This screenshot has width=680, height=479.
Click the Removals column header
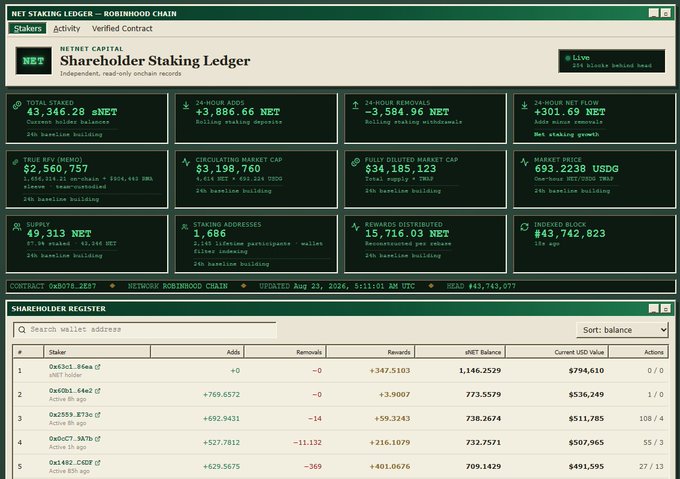point(285,352)
